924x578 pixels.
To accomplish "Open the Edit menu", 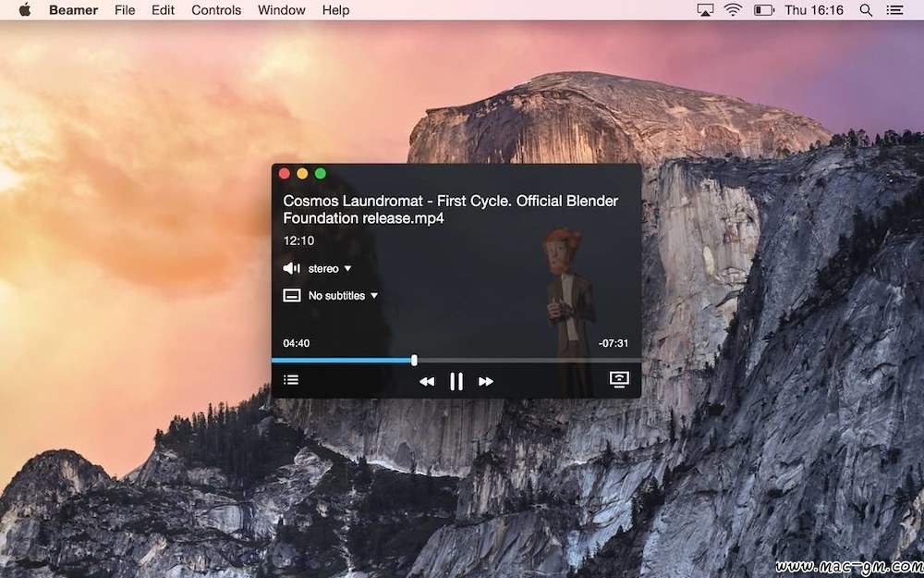I will [x=164, y=10].
